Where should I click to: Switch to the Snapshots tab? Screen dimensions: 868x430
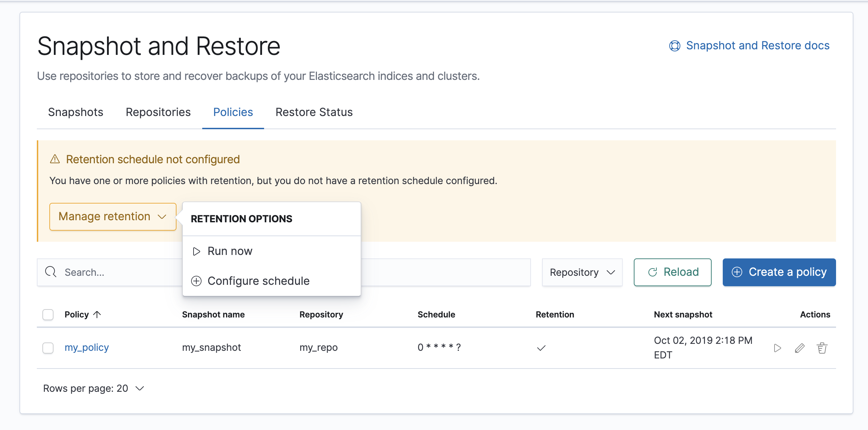[75, 112]
